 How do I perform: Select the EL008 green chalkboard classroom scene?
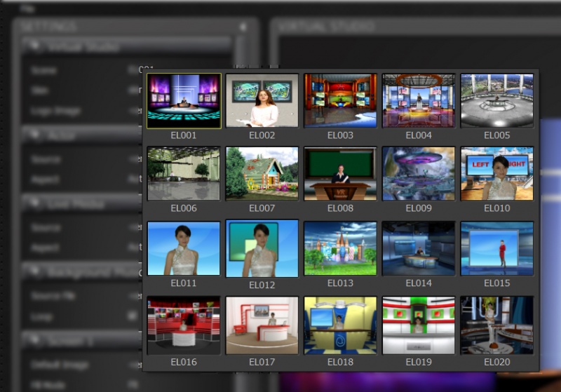point(340,173)
